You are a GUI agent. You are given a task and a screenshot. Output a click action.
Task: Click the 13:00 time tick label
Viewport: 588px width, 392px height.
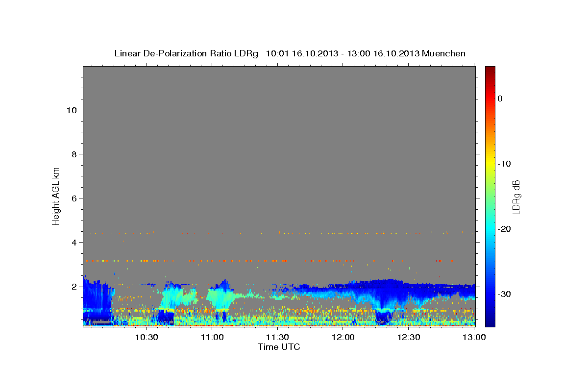point(474,338)
